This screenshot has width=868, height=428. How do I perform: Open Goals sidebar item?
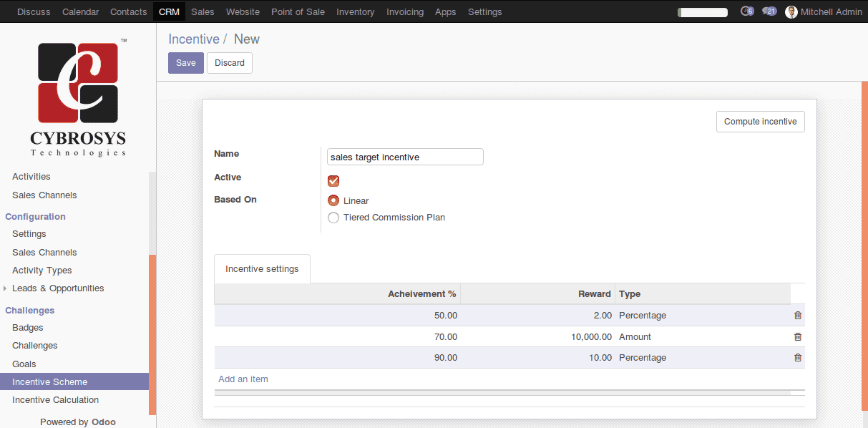(24, 364)
